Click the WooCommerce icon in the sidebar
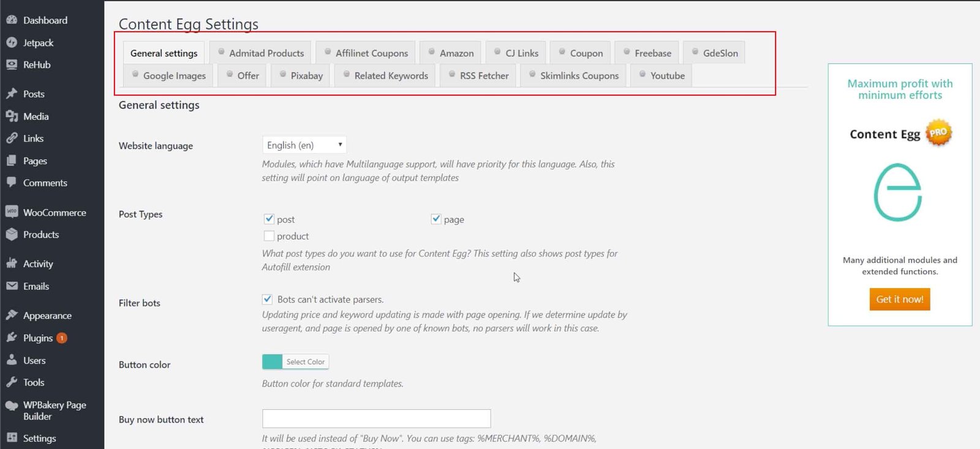 12,212
